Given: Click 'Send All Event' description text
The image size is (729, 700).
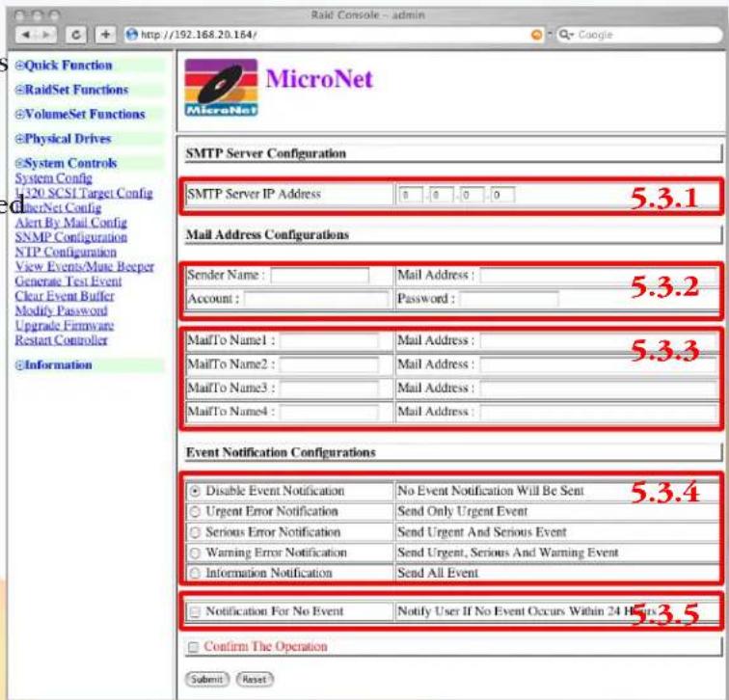Looking at the screenshot, I should point(438,573).
